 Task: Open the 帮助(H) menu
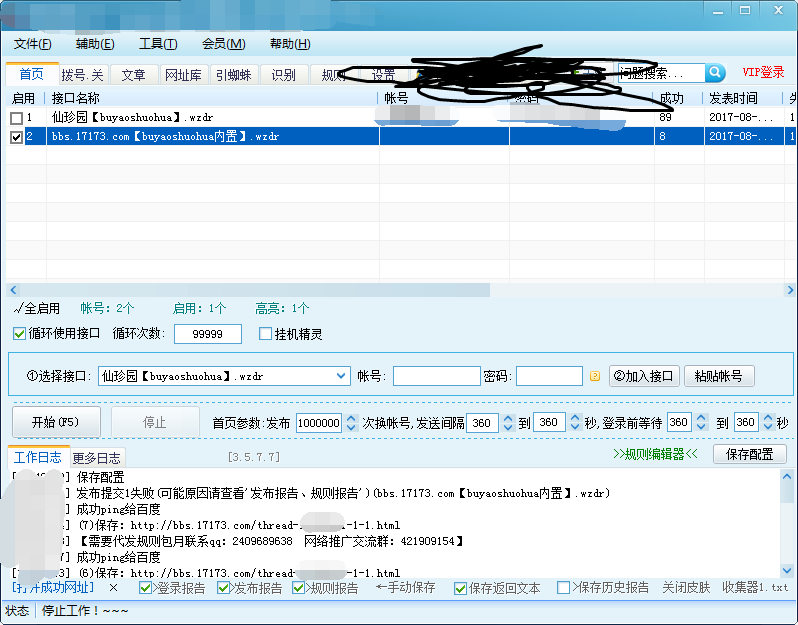click(290, 44)
